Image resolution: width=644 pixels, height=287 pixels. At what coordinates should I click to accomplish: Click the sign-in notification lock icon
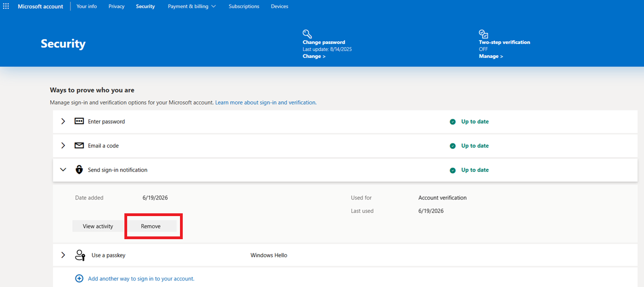coord(79,170)
